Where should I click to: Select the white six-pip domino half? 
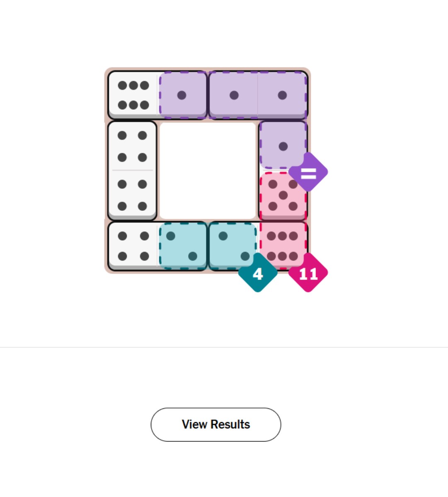[x=133, y=95]
